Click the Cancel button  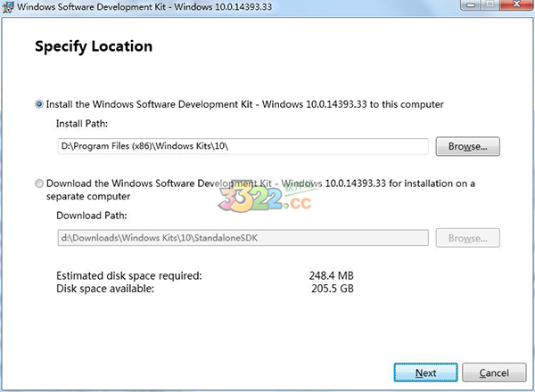click(x=494, y=372)
